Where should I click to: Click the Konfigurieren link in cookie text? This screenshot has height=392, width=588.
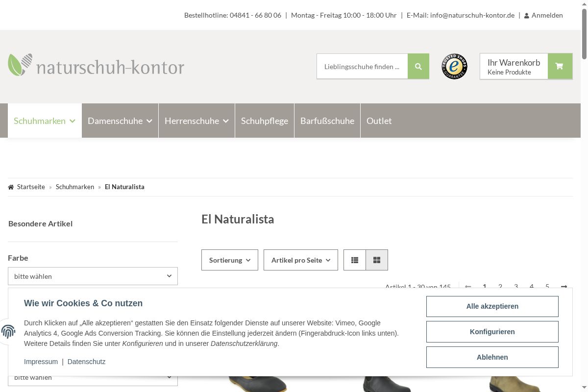click(143, 343)
